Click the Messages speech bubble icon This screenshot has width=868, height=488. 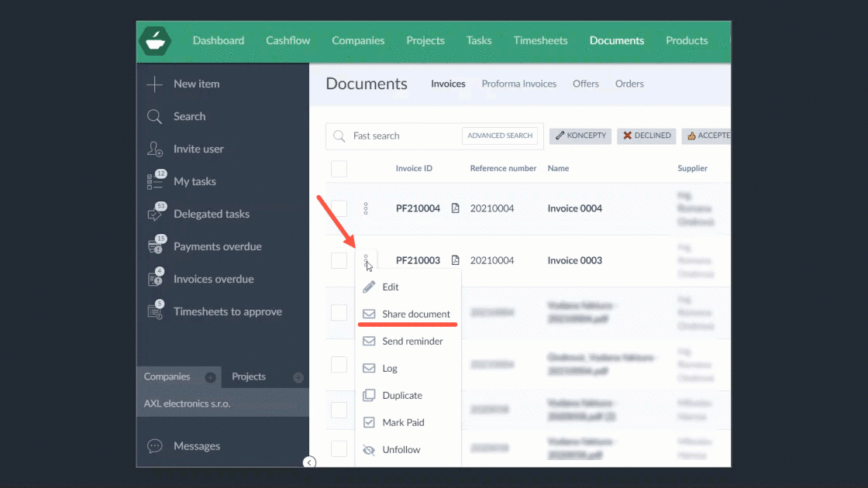click(x=154, y=446)
